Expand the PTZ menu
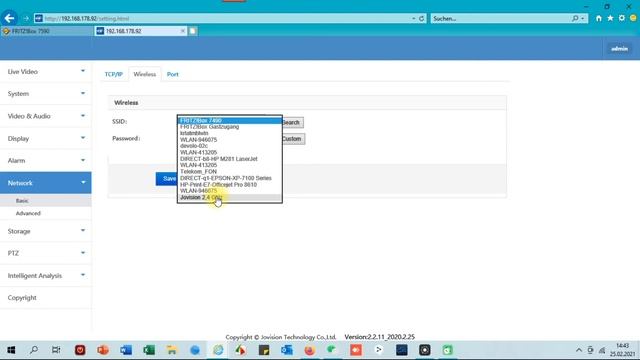The image size is (640, 360). click(46, 253)
